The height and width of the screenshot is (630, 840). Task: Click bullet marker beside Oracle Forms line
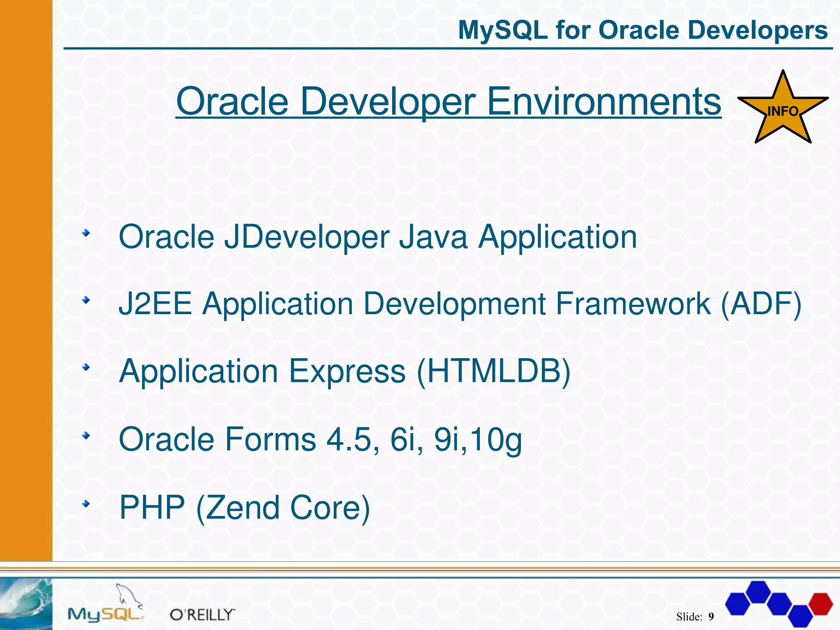[x=86, y=436]
